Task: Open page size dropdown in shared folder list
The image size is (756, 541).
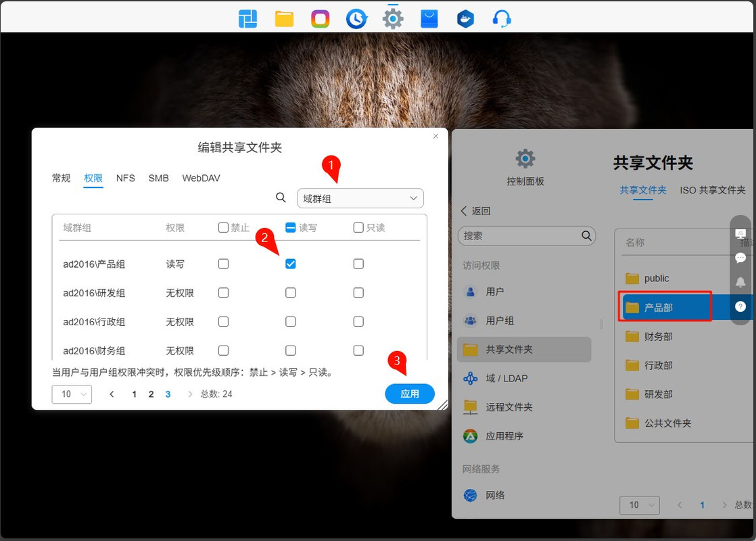Action: (x=639, y=505)
